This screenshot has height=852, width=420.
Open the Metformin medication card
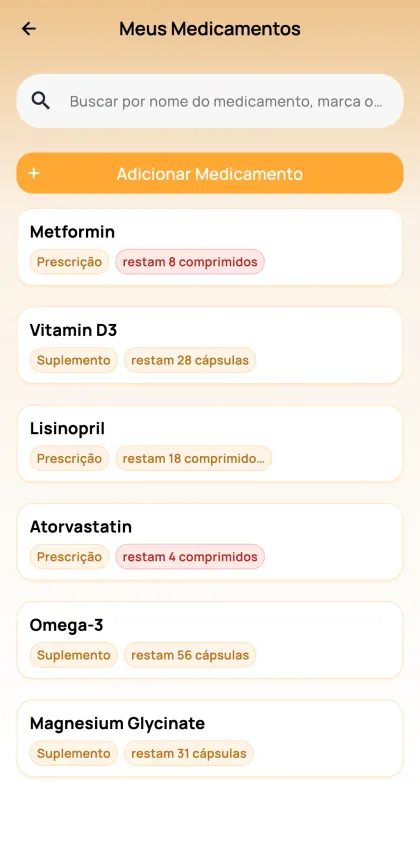[210, 247]
